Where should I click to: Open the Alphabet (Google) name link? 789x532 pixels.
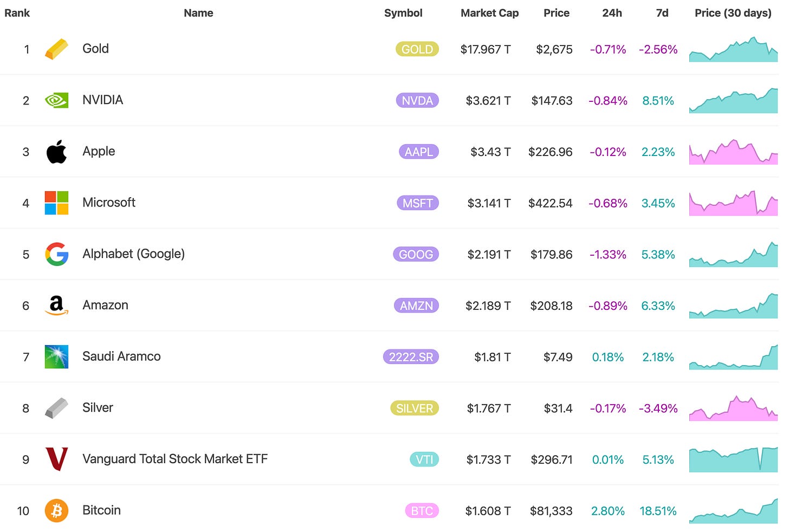coord(133,254)
